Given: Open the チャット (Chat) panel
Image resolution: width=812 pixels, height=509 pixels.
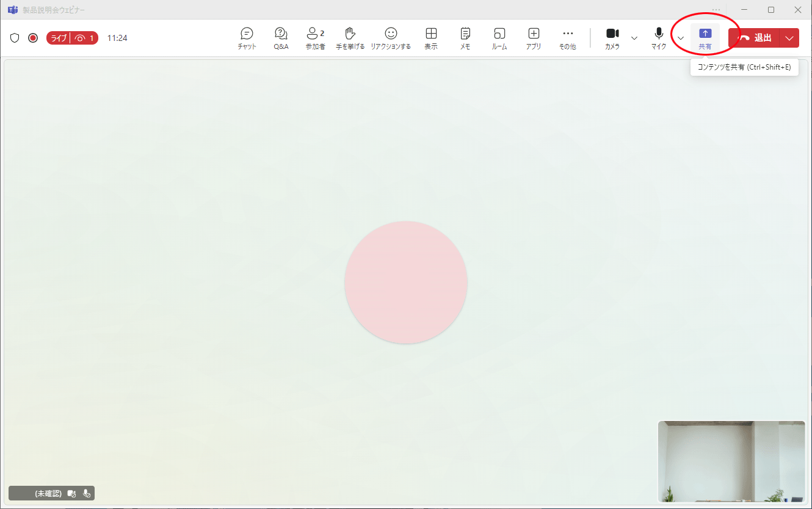Looking at the screenshot, I should point(247,38).
